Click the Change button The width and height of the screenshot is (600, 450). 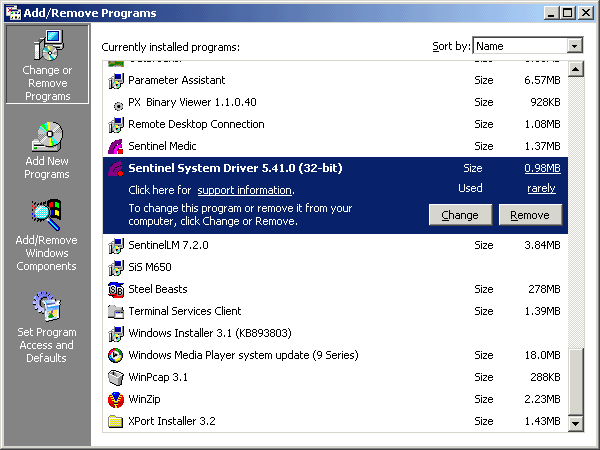(x=460, y=215)
